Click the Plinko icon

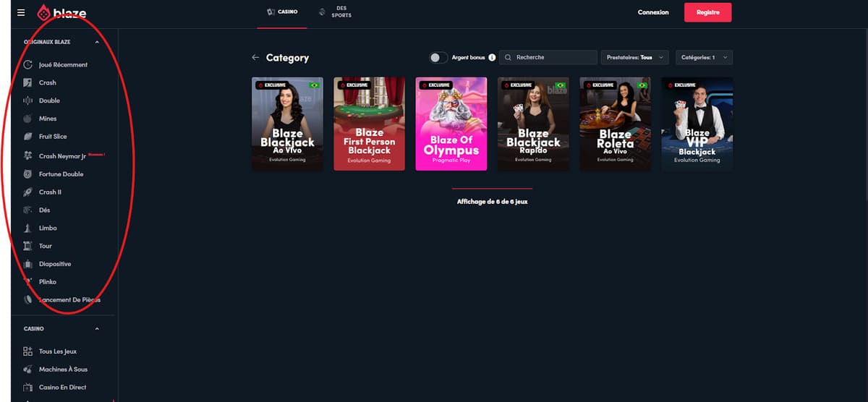[x=28, y=281]
